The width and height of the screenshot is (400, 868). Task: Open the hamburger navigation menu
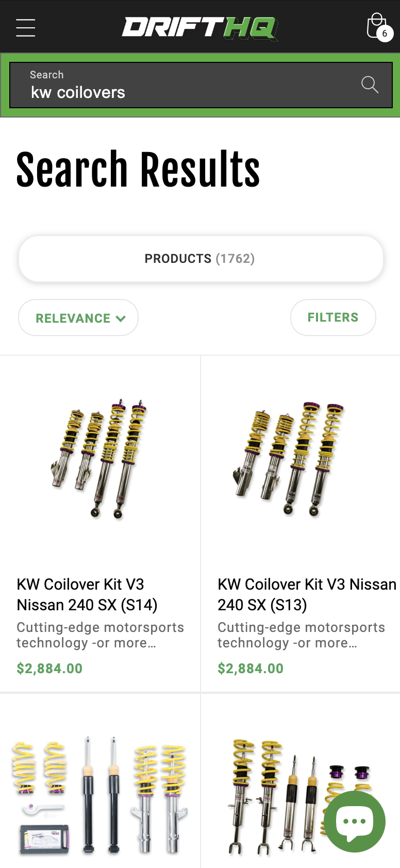[x=25, y=28]
